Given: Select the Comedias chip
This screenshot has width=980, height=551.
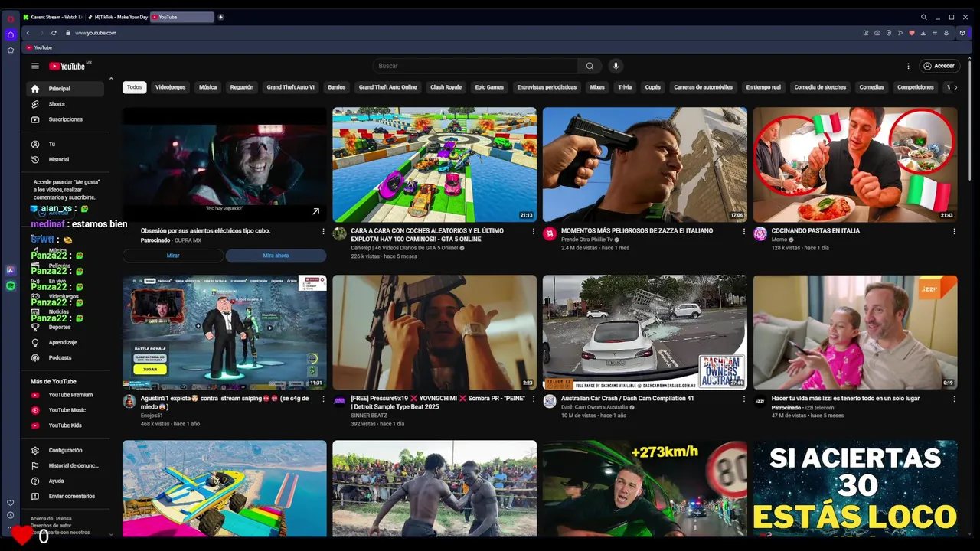Looking at the screenshot, I should 871,87.
